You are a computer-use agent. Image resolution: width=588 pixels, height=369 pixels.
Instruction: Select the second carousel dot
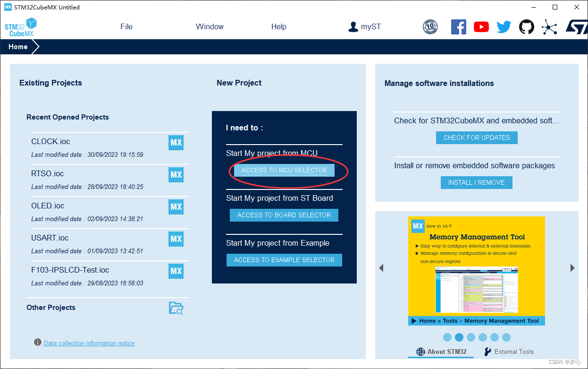(459, 337)
